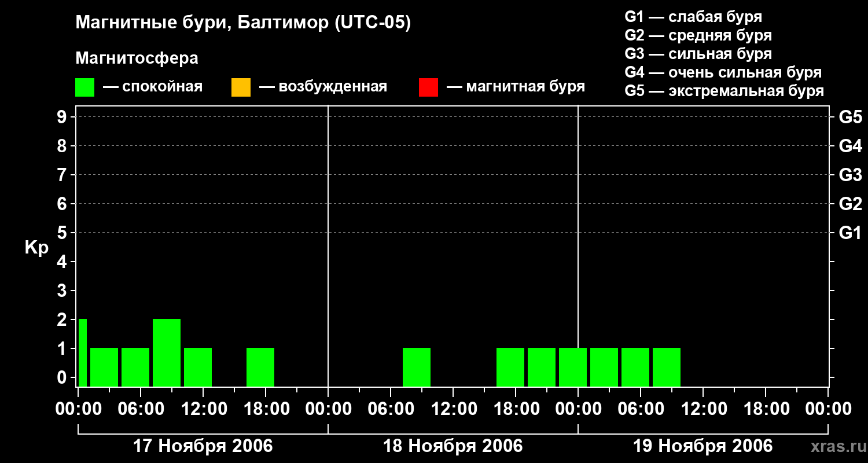This screenshot has height=463, width=868.
Task: Click the '18:00' tick label above 18 Ноября
Action: pos(516,409)
